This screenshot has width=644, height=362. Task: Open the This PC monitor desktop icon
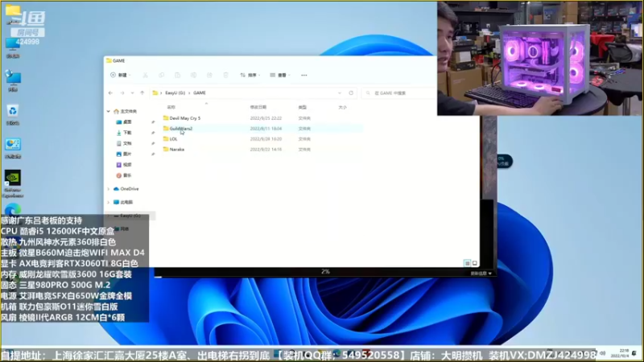(13, 47)
